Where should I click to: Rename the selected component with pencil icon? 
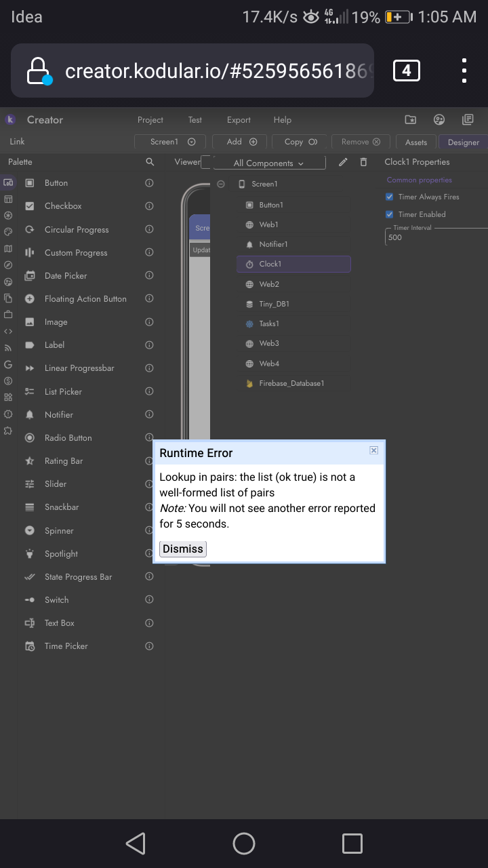point(343,162)
